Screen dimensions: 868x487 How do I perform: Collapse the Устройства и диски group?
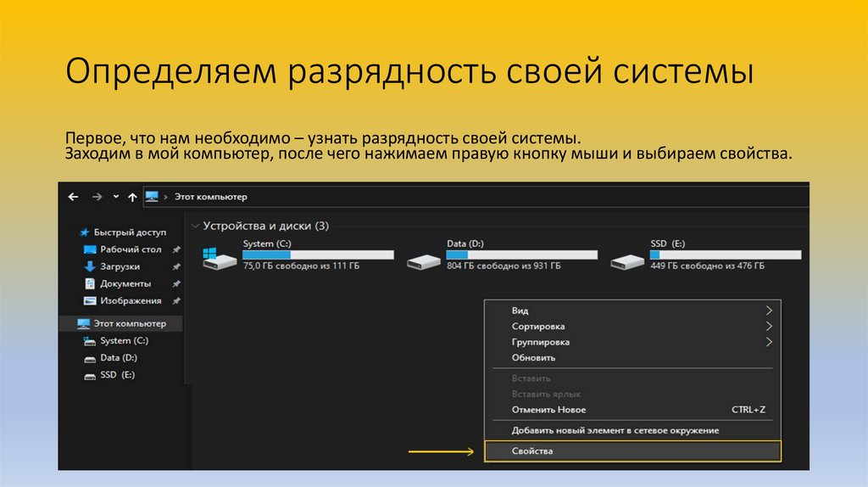pyautogui.click(x=195, y=226)
